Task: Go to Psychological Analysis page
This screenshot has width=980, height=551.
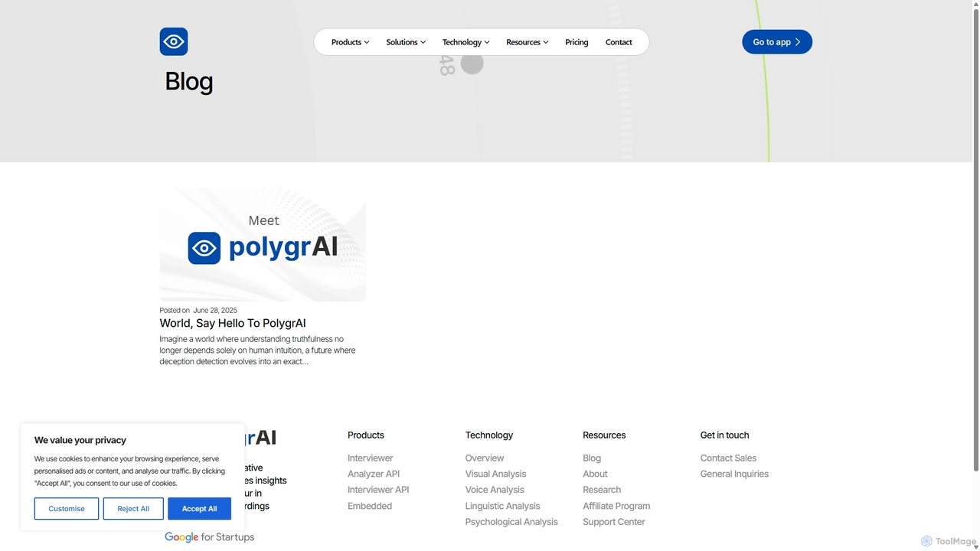Action: tap(511, 523)
